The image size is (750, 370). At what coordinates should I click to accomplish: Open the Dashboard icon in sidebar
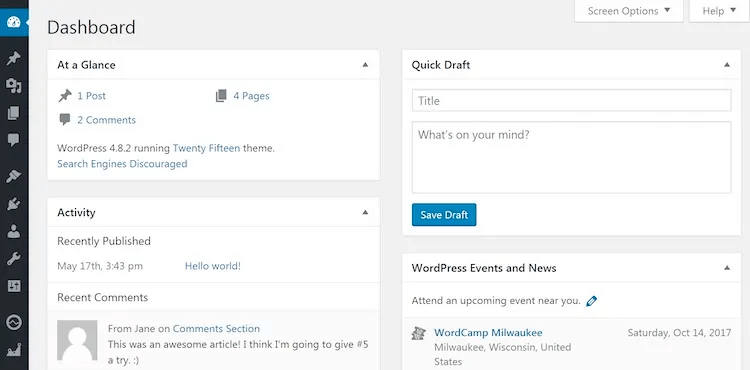point(14,23)
